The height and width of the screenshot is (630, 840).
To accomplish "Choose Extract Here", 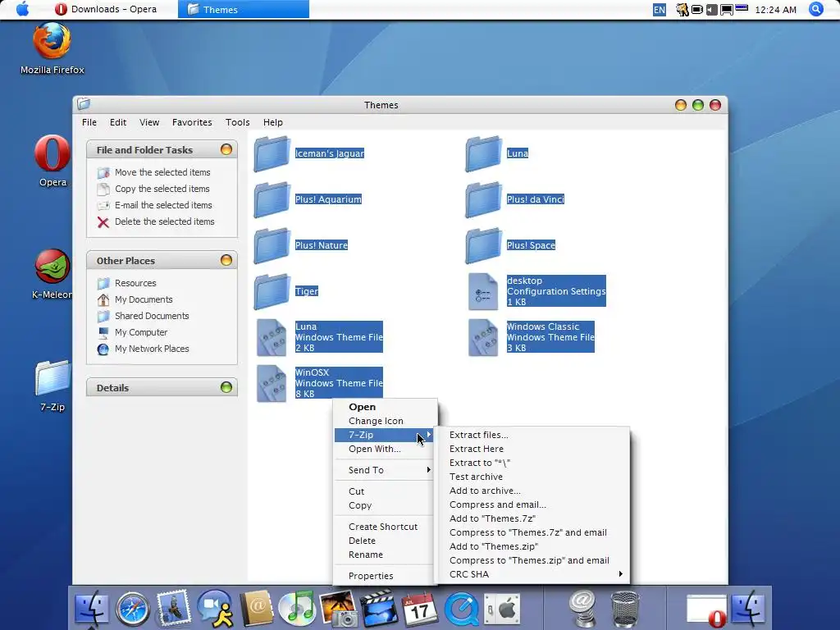I will (x=532, y=449).
